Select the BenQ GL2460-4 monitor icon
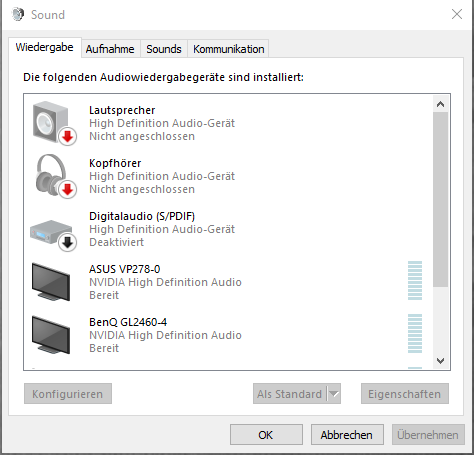 click(51, 335)
